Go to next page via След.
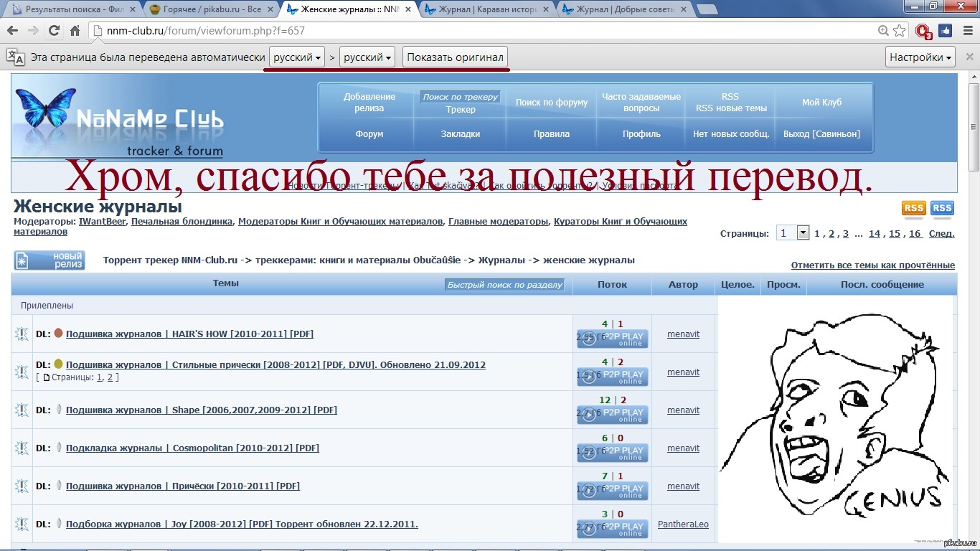 click(x=941, y=234)
